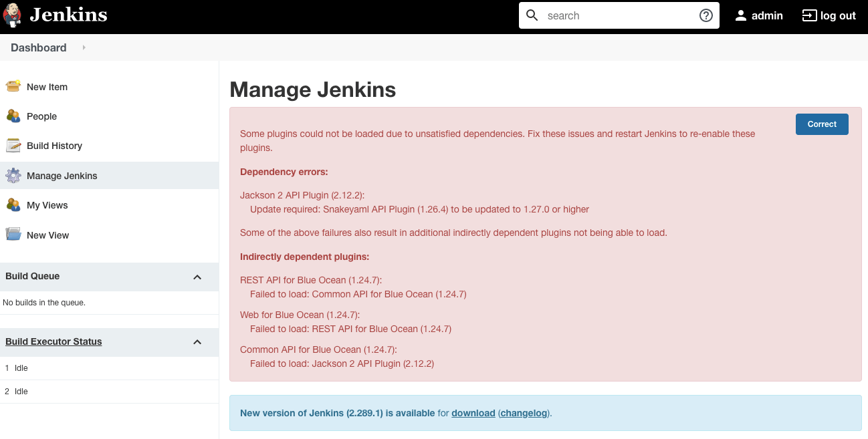This screenshot has height=439, width=868.
Task: Collapse the Build Queue panel
Action: 197,277
